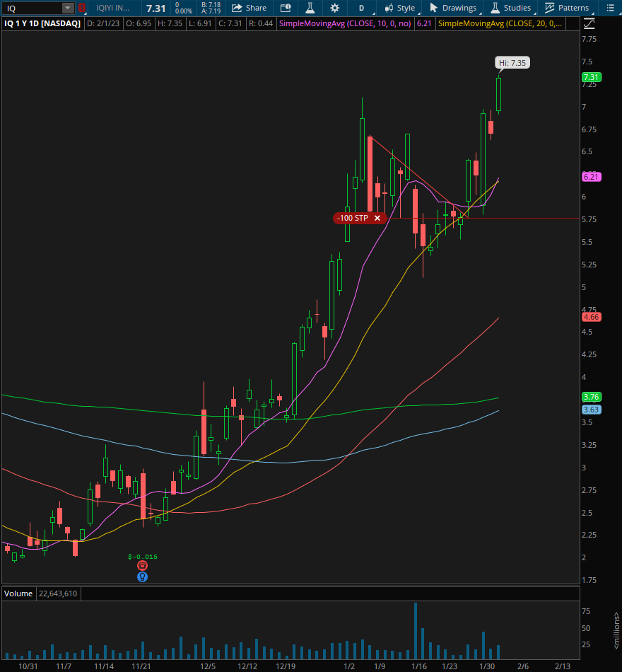This screenshot has width=622, height=672.
Task: Open chart settings gear icon
Action: (x=334, y=8)
